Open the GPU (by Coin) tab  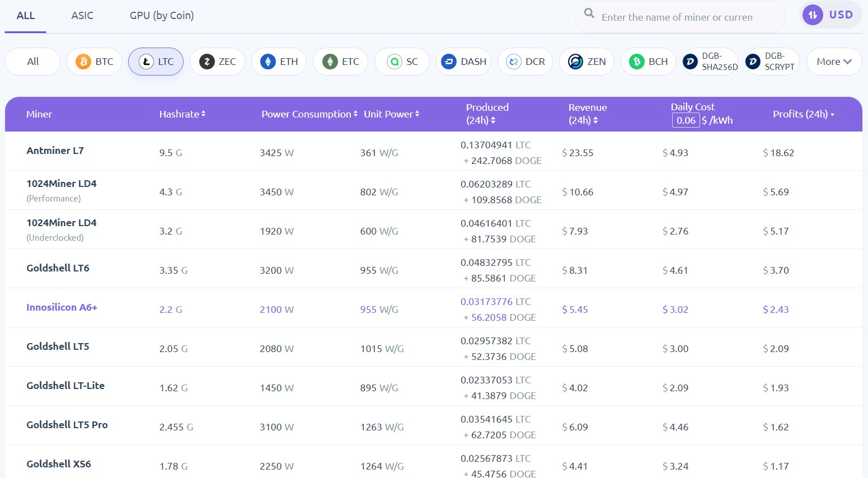pos(161,16)
